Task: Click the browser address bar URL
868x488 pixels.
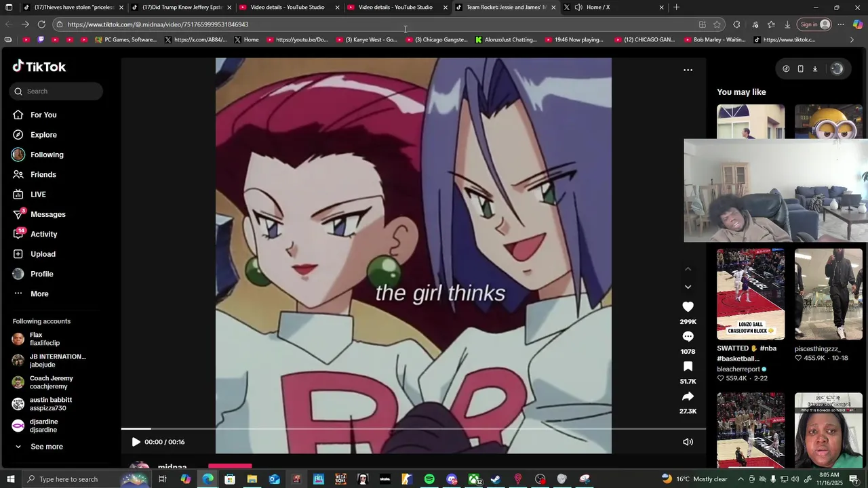Action: click(x=158, y=24)
